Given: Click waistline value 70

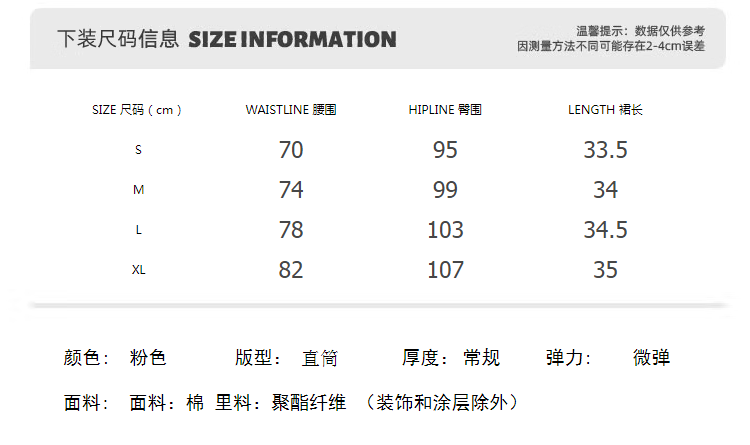Looking at the screenshot, I should tap(291, 150).
